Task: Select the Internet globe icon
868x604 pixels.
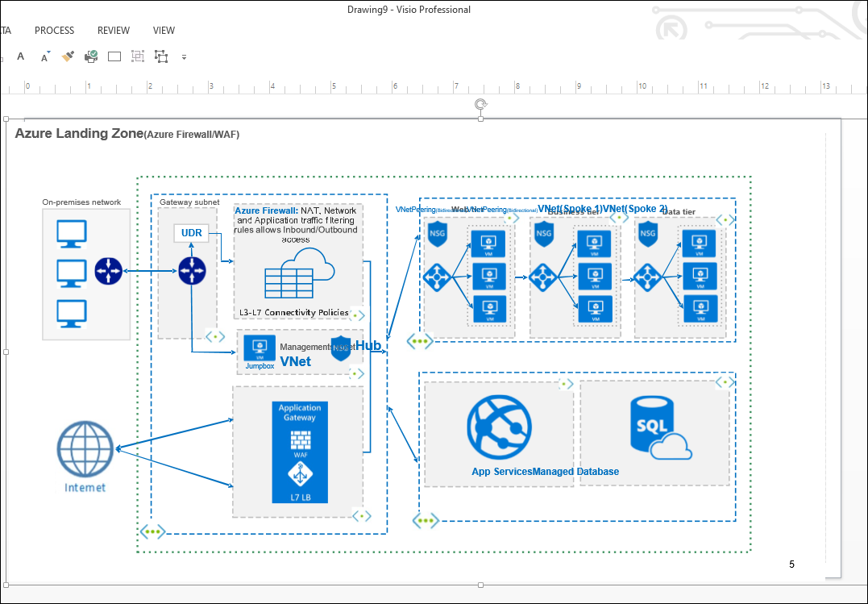Action: [85, 449]
